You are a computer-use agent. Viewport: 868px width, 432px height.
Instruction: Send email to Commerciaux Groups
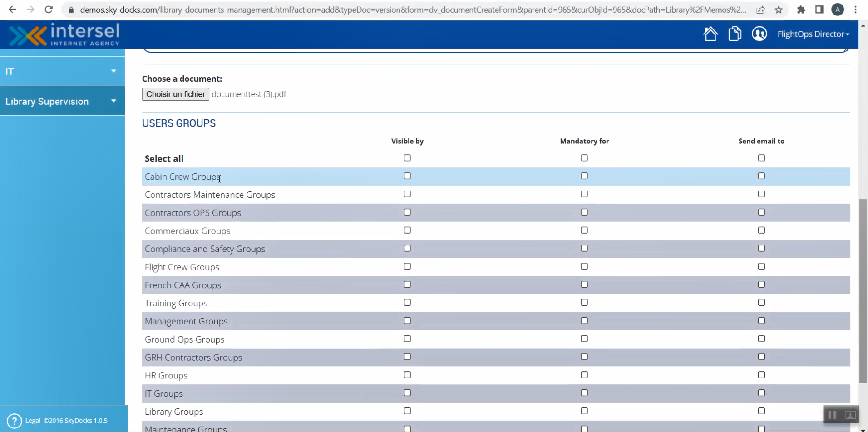tap(761, 231)
